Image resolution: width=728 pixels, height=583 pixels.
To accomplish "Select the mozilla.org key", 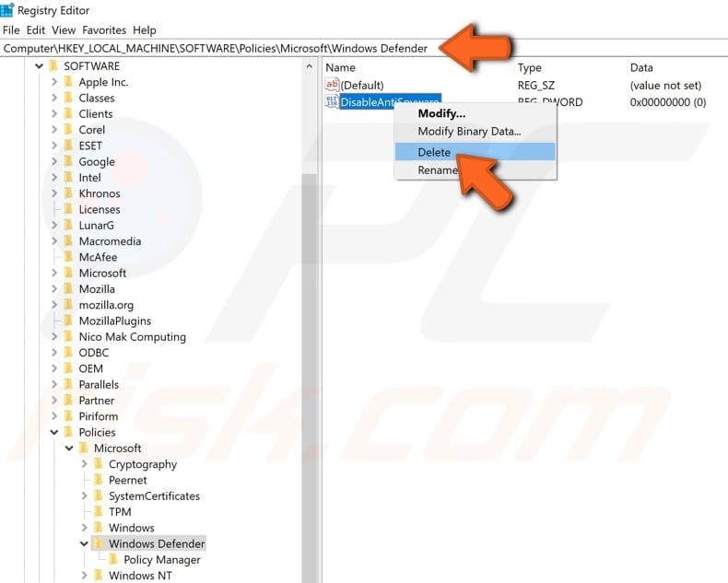I will pyautogui.click(x=106, y=305).
